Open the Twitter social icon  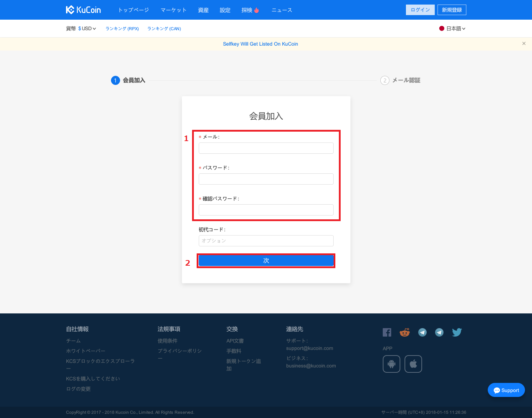click(457, 332)
